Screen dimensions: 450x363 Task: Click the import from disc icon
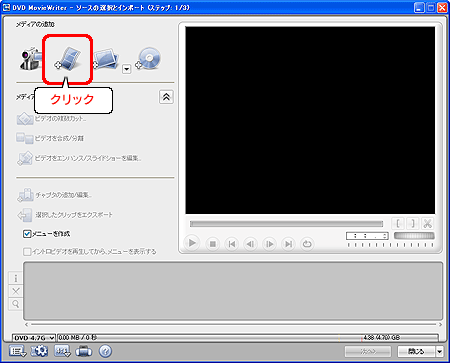tap(148, 58)
